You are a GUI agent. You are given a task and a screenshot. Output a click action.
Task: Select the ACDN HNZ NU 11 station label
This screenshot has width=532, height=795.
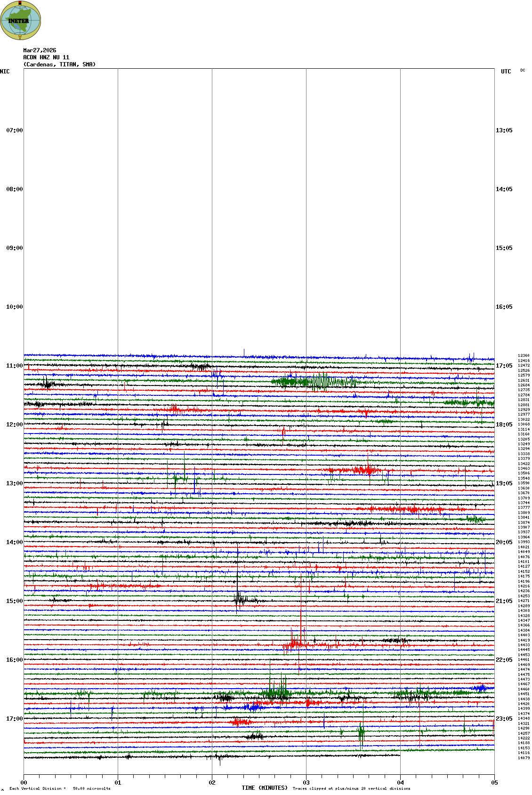[46, 57]
